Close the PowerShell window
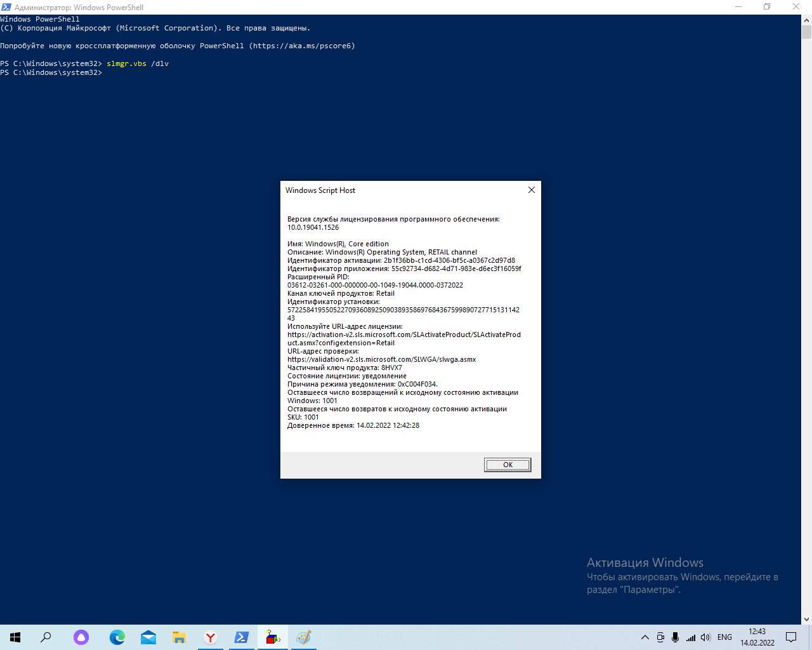This screenshot has width=812, height=650. pyautogui.click(x=796, y=7)
